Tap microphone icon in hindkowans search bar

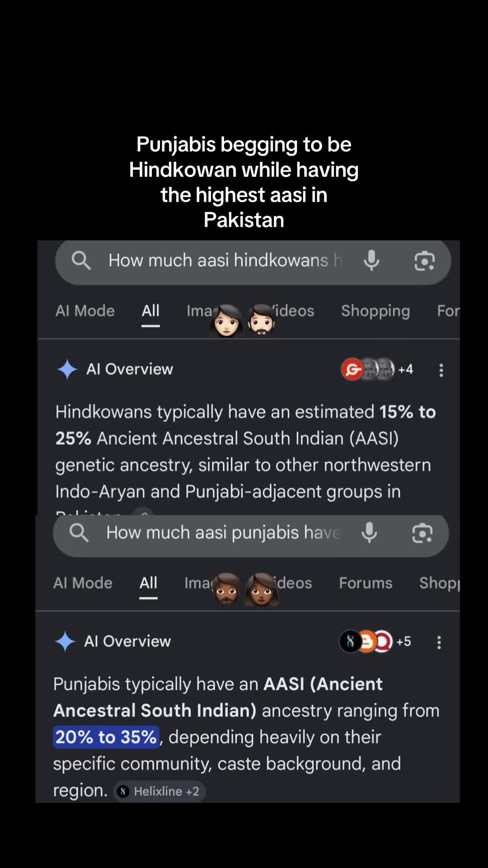pyautogui.click(x=371, y=260)
